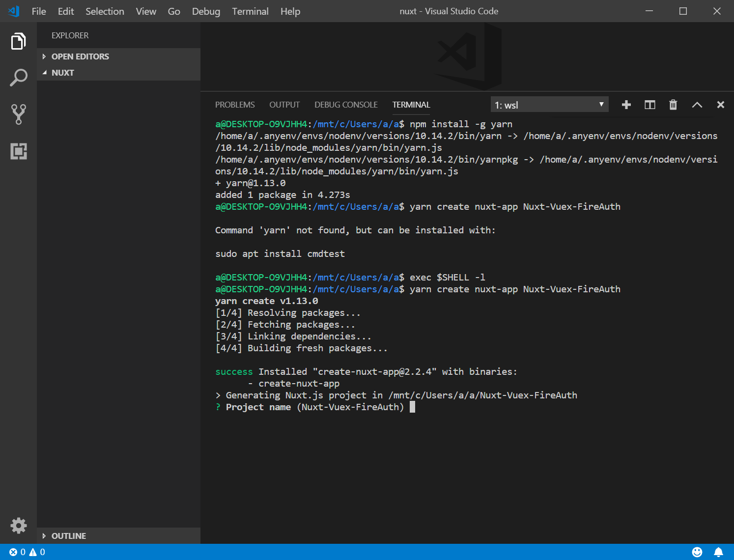This screenshot has width=734, height=560.
Task: Open the Explorer view in activity bar
Action: pos(18,41)
